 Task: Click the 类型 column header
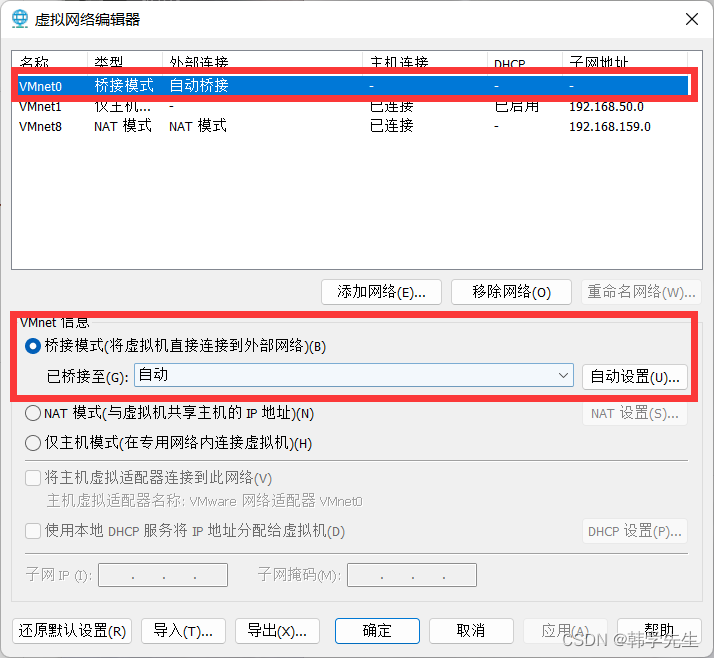click(x=125, y=61)
